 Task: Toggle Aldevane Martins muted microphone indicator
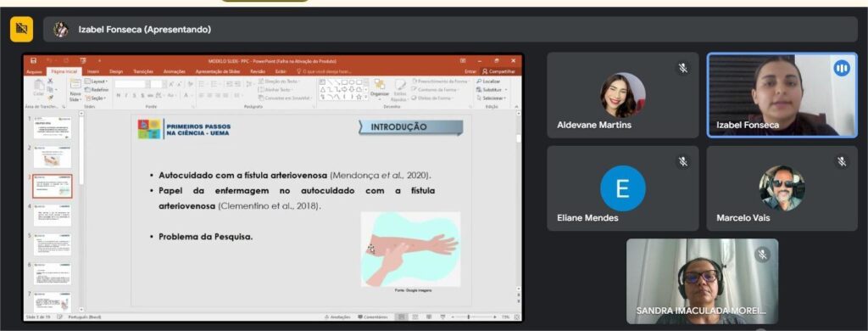click(x=683, y=68)
